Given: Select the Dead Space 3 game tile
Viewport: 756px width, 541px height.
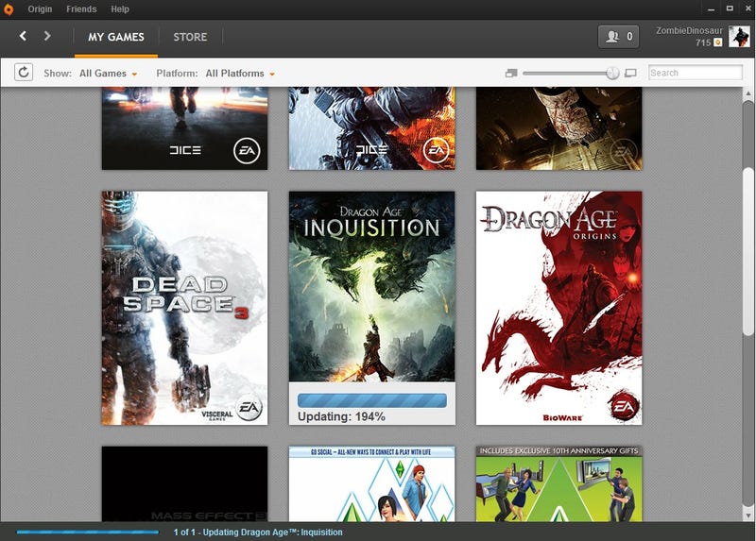Looking at the screenshot, I should pos(184,309).
